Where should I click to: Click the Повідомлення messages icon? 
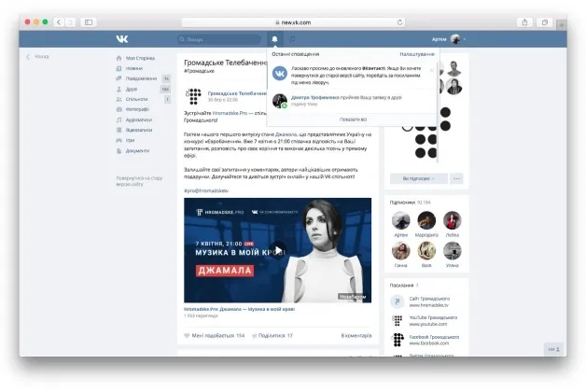(119, 78)
